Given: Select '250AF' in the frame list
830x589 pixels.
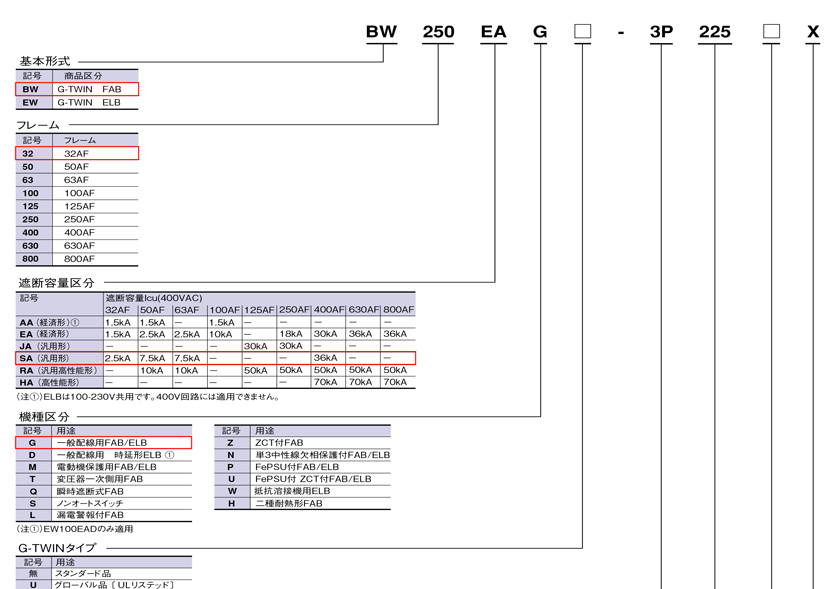Looking at the screenshot, I should click(77, 219).
